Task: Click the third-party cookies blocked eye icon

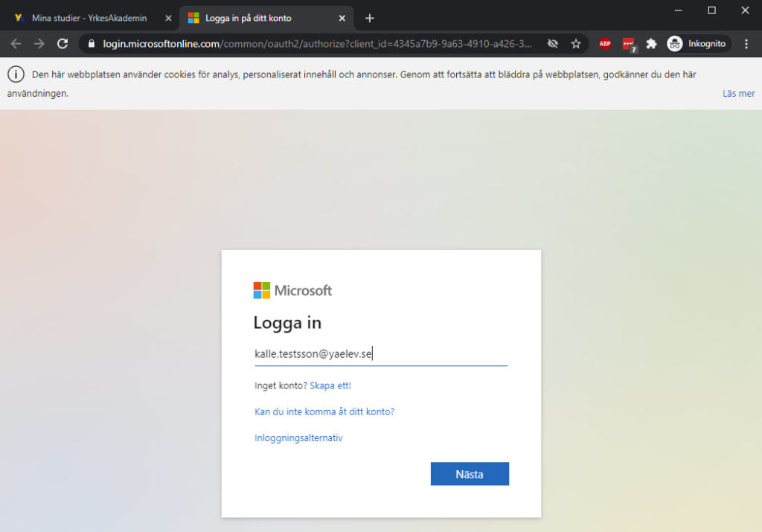Action: pos(553,44)
